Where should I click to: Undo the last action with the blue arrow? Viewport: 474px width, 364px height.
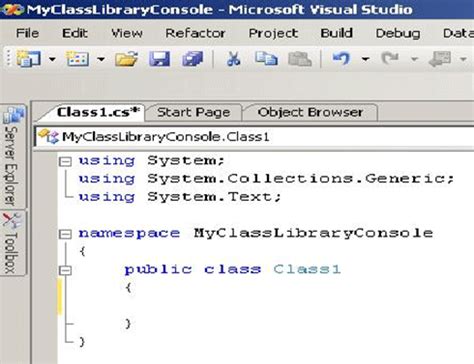tap(341, 59)
